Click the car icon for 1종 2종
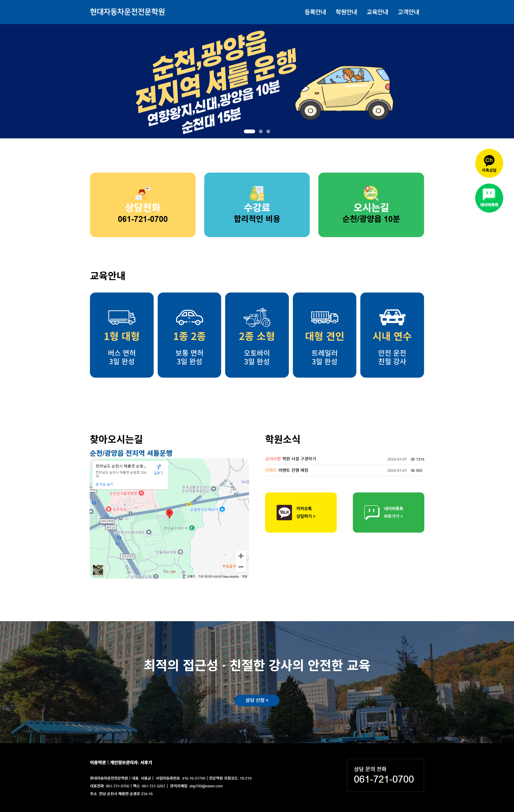 pos(189,317)
